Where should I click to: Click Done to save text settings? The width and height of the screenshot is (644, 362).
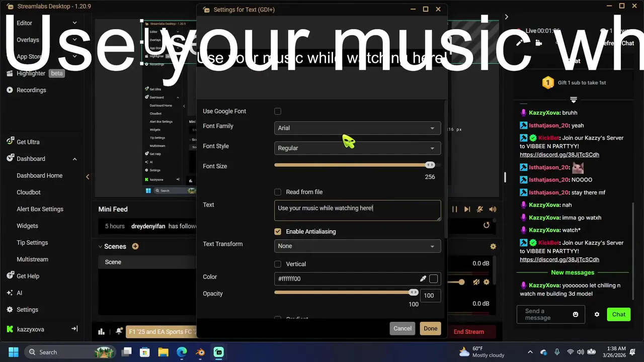[431, 328]
